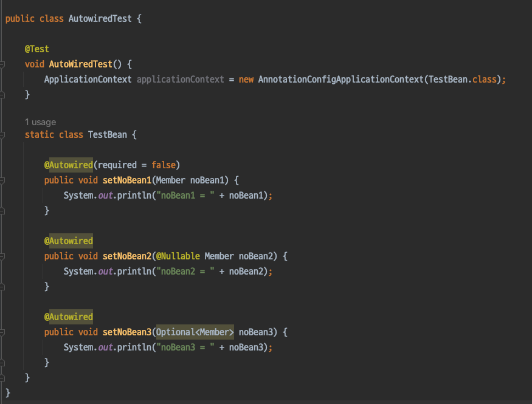Click the italic out in noBean3 println line
The image size is (532, 404).
(105, 348)
